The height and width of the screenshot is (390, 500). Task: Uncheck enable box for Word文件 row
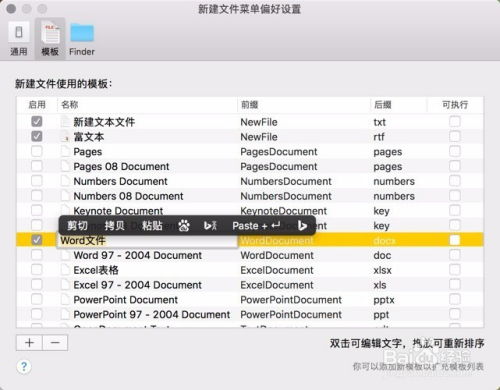(x=37, y=240)
